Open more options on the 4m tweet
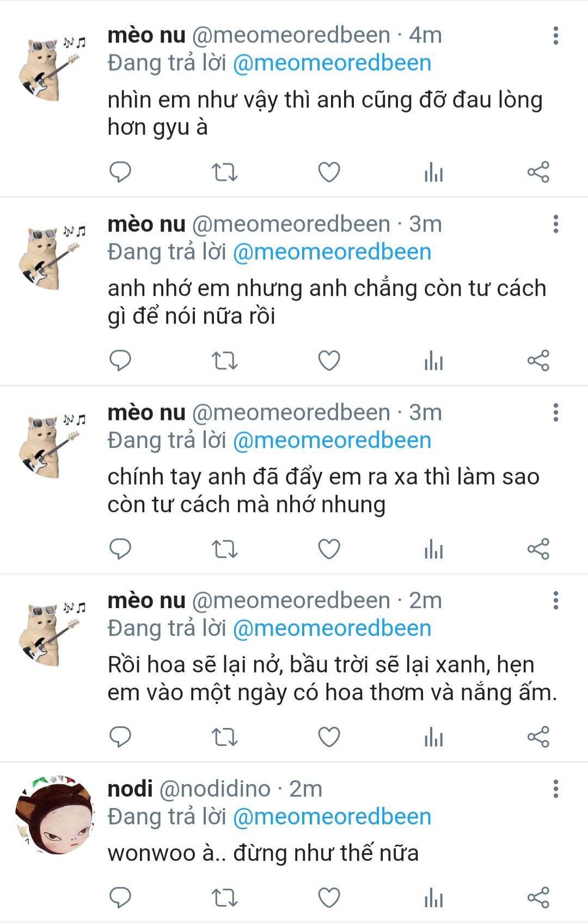Image resolution: width=588 pixels, height=923 pixels. [555, 35]
